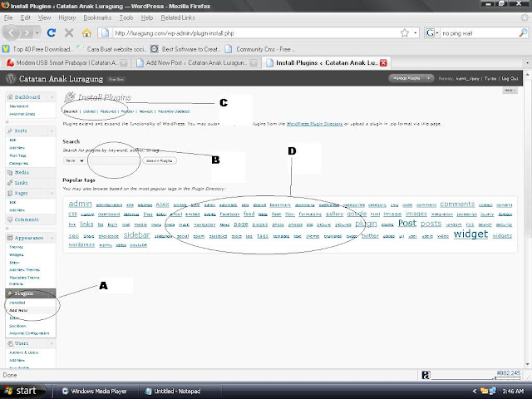Open the Term search type dropdown

(74, 160)
